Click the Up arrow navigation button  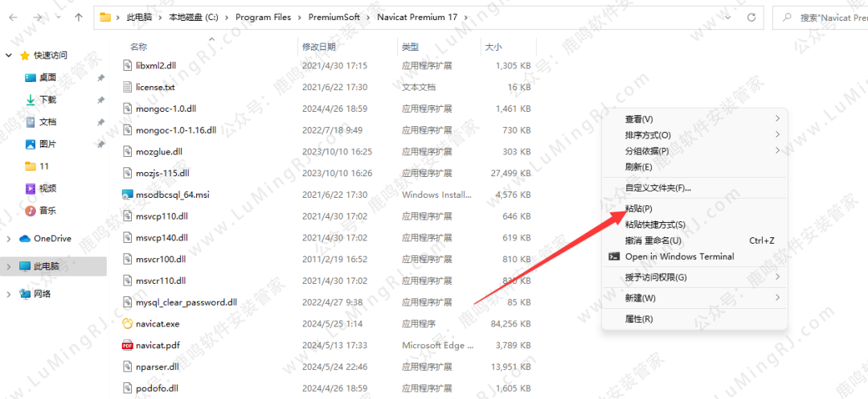click(78, 16)
